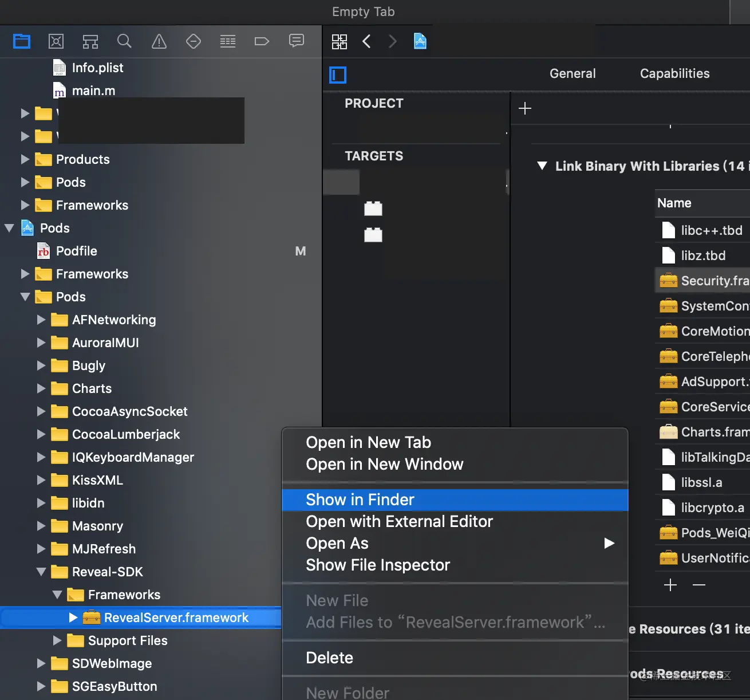Switch to the Capabilities tab
Viewport: 750px width, 700px height.
coord(674,73)
